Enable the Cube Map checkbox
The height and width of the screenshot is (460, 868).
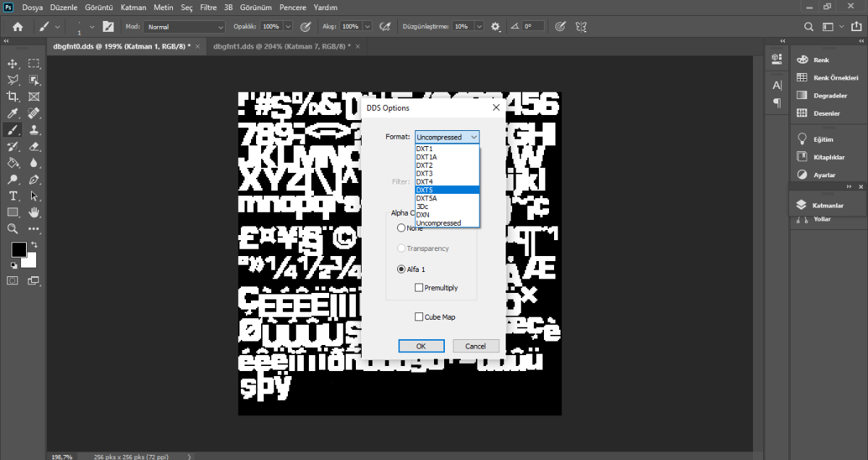coord(420,317)
